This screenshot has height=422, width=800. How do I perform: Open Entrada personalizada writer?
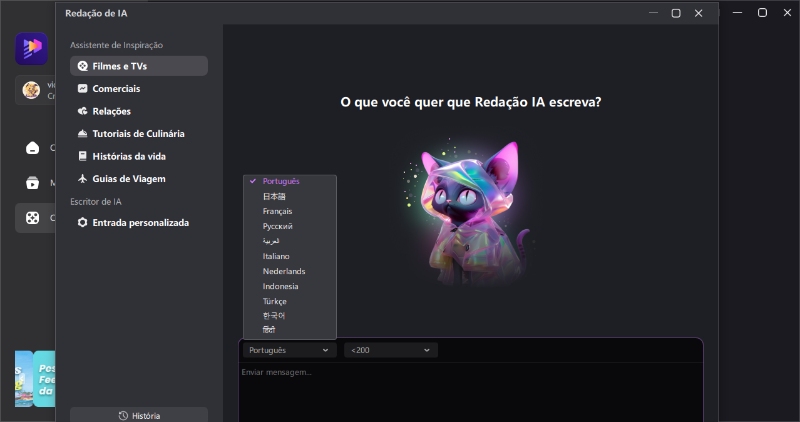point(138,223)
